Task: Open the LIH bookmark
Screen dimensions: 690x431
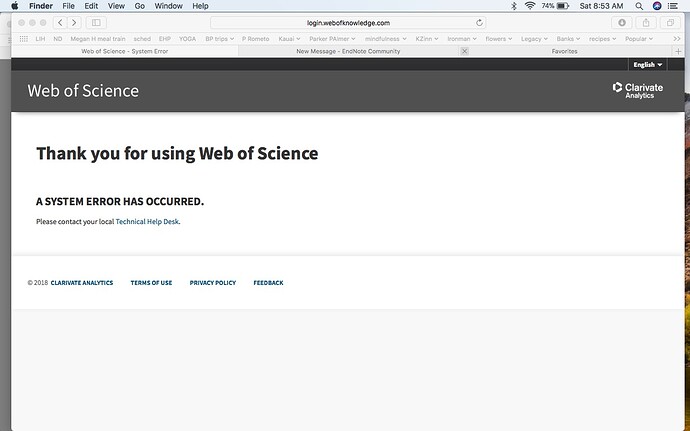Action: (x=40, y=39)
